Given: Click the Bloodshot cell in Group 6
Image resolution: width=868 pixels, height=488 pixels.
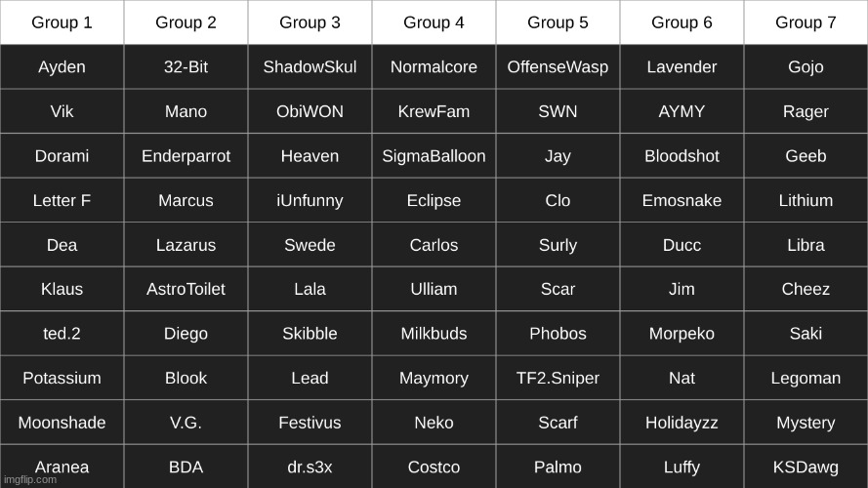Looking at the screenshot, I should [682, 156].
